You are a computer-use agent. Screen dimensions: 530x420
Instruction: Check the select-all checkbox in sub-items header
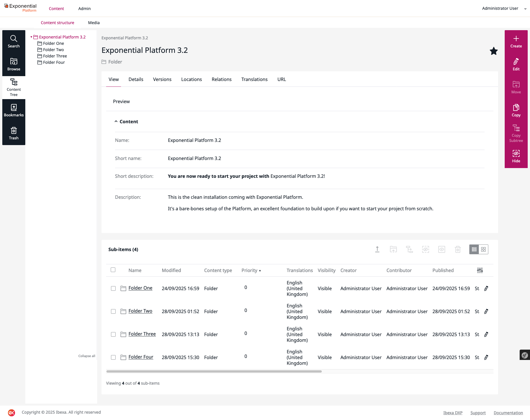(113, 270)
